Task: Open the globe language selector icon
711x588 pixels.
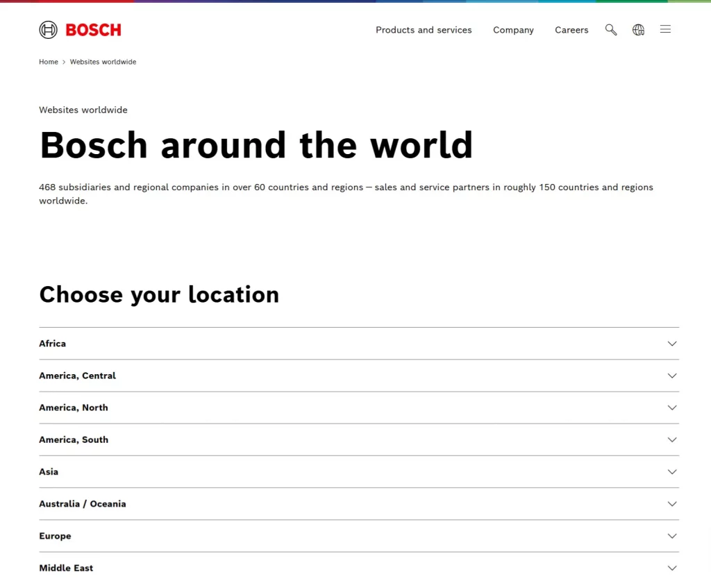Action: [639, 30]
